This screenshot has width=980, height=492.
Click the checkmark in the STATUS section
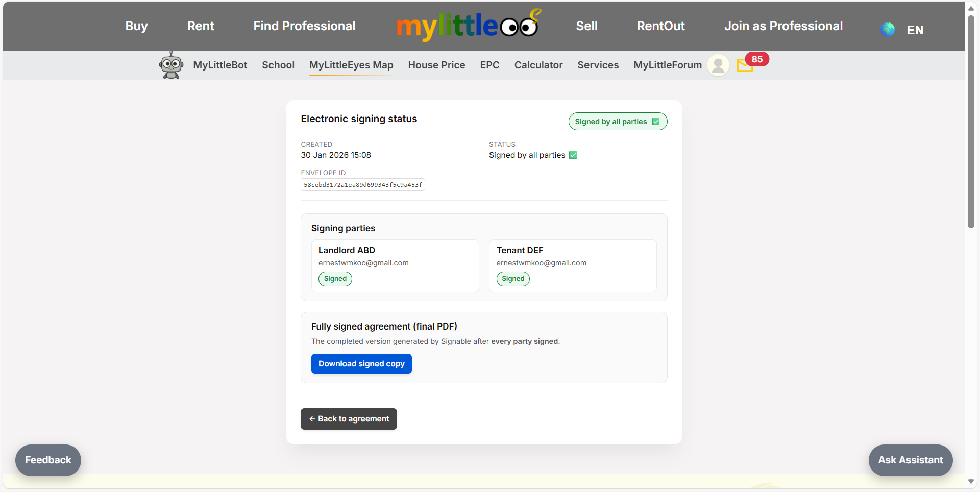(573, 155)
